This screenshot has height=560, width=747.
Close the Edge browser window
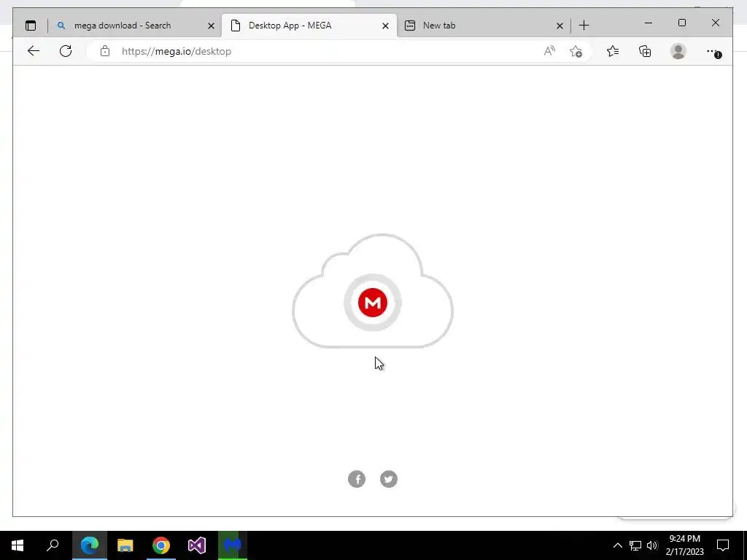point(716,23)
